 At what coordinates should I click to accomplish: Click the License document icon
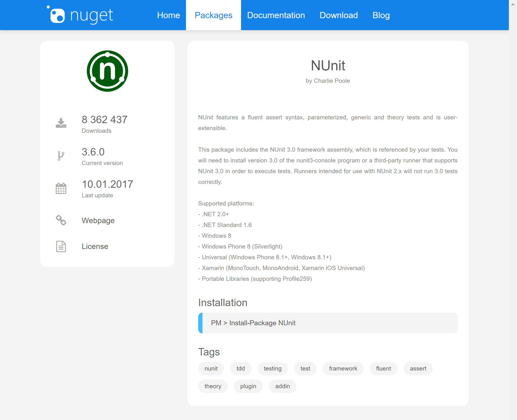point(61,246)
